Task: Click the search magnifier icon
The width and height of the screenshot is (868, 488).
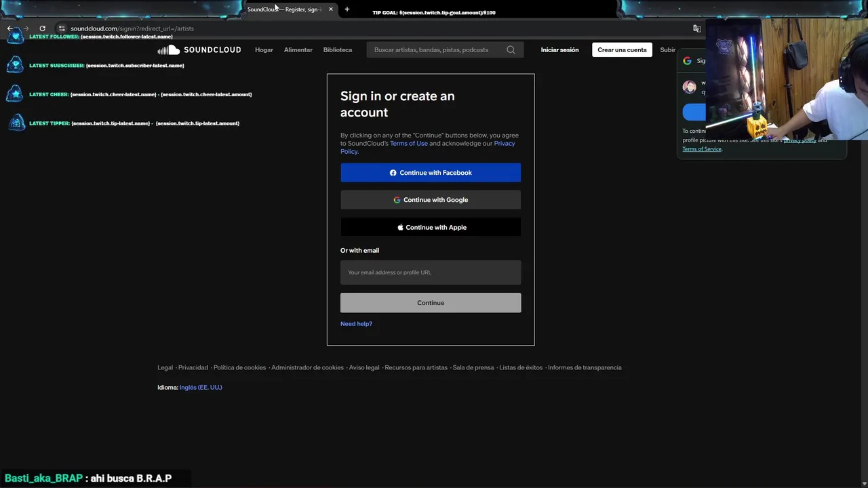Action: pos(511,49)
